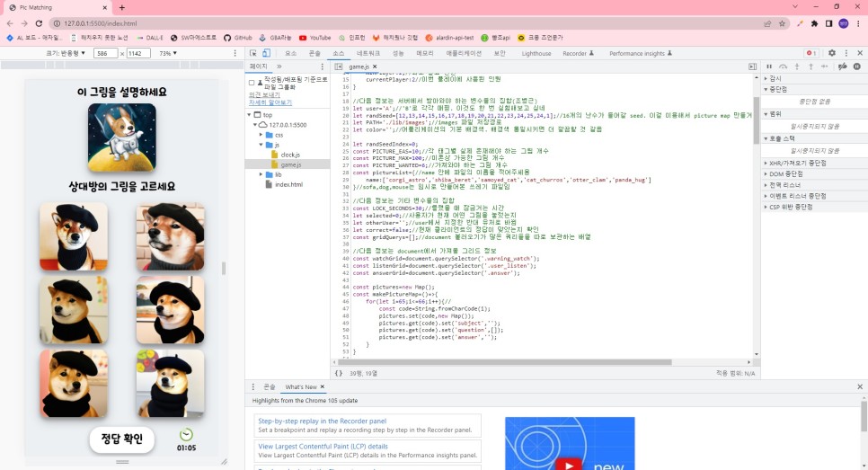
Task: Switch to the Lighthouse tab
Action: point(536,53)
